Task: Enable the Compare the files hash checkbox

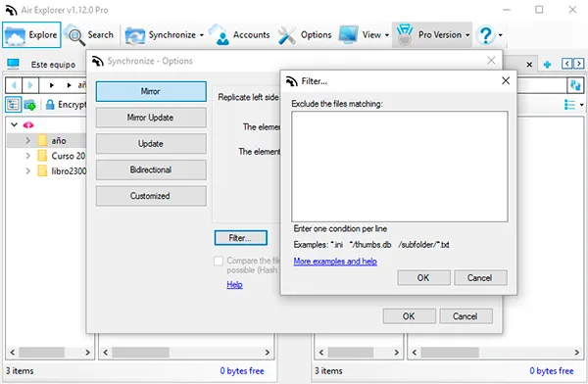Action: pyautogui.click(x=219, y=261)
